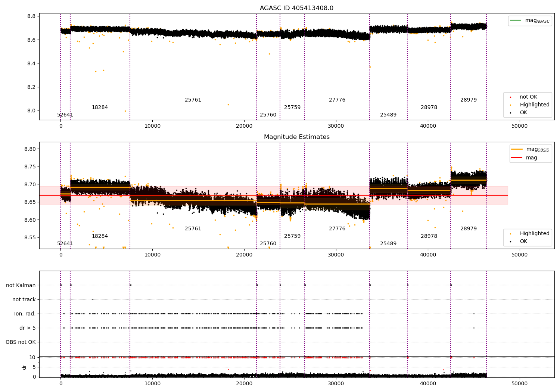Click OBSID label 52641 in Magnitude Estimates plot
The width and height of the screenshot is (560, 392).
(65, 244)
